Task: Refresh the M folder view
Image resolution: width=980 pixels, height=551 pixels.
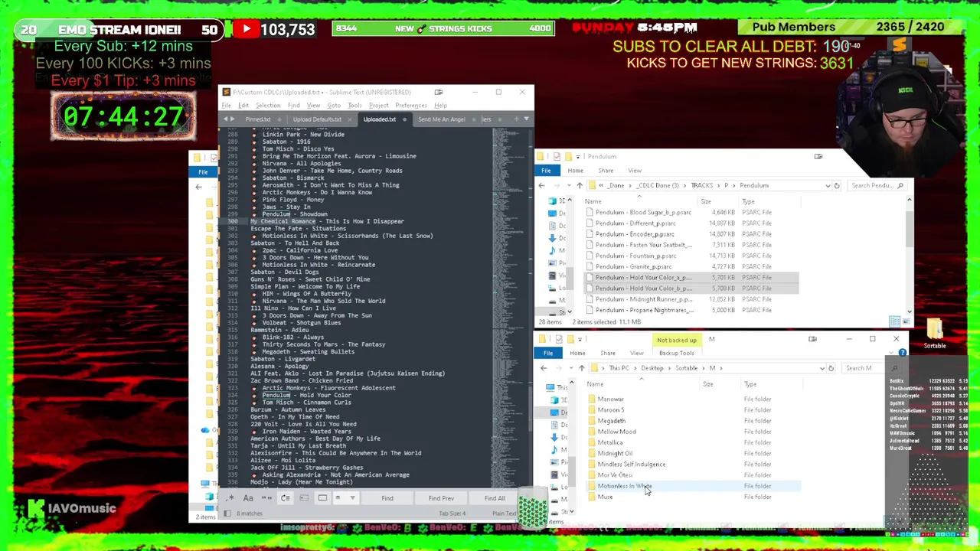Action: pyautogui.click(x=831, y=368)
